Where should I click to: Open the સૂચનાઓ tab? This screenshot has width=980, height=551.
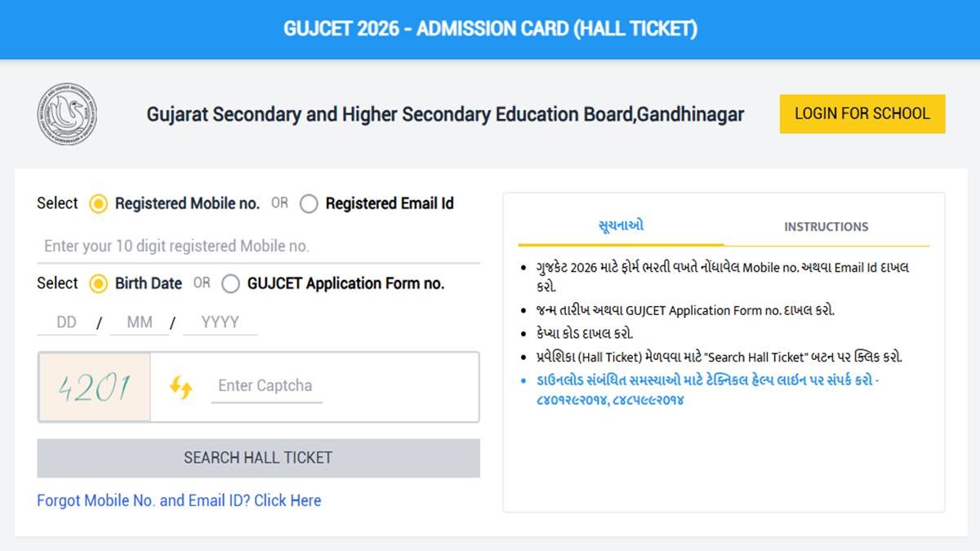621,226
